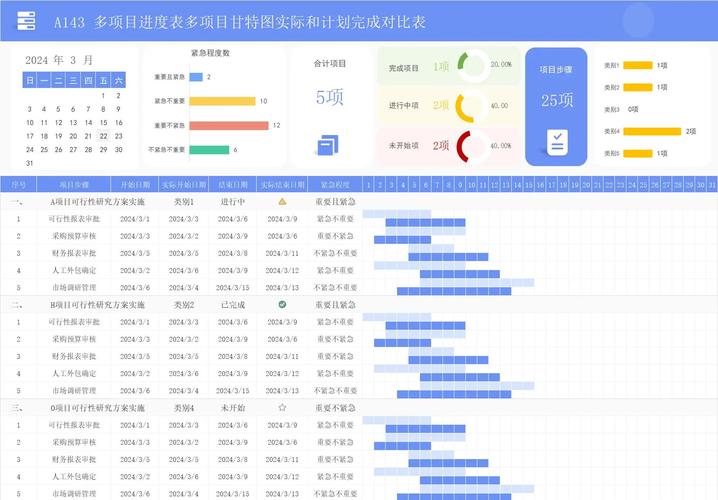Click the dashboard title starting with A143
This screenshot has width=718, height=500.
click(240, 22)
